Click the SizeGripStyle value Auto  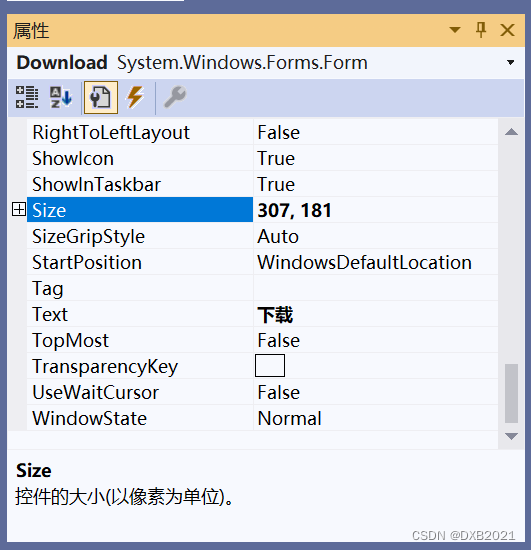(375, 236)
